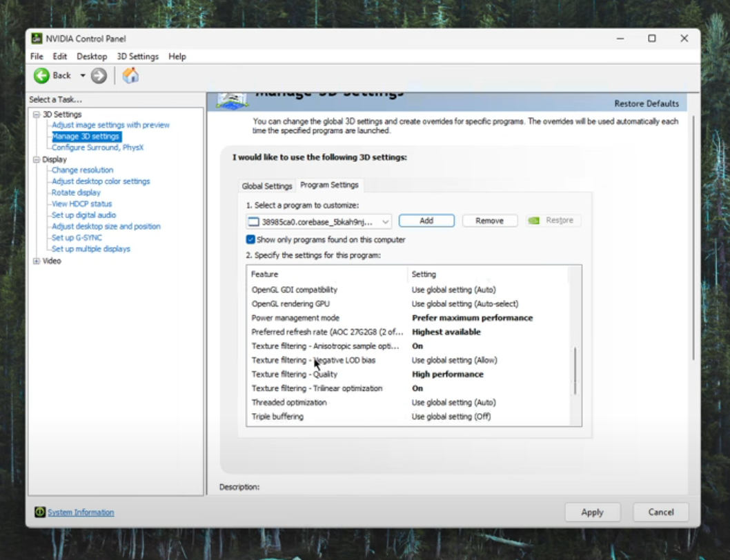The image size is (730, 560).
Task: Select the OpenGL GDI compatibility row
Action: (407, 290)
